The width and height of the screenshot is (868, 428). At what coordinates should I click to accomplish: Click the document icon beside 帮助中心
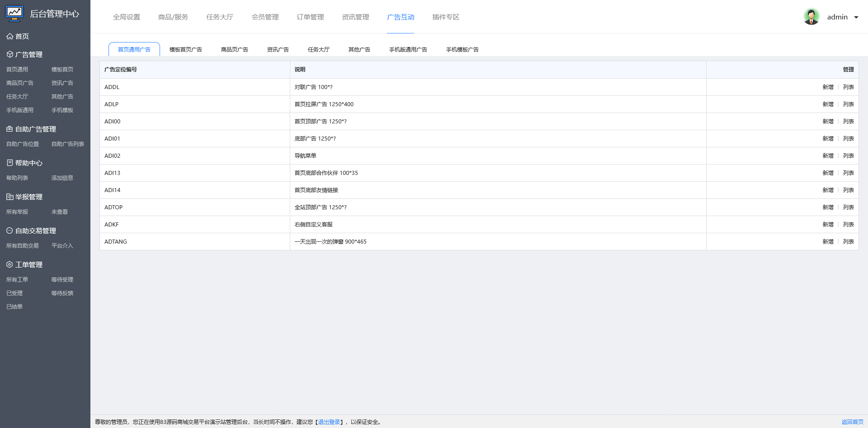pos(9,163)
